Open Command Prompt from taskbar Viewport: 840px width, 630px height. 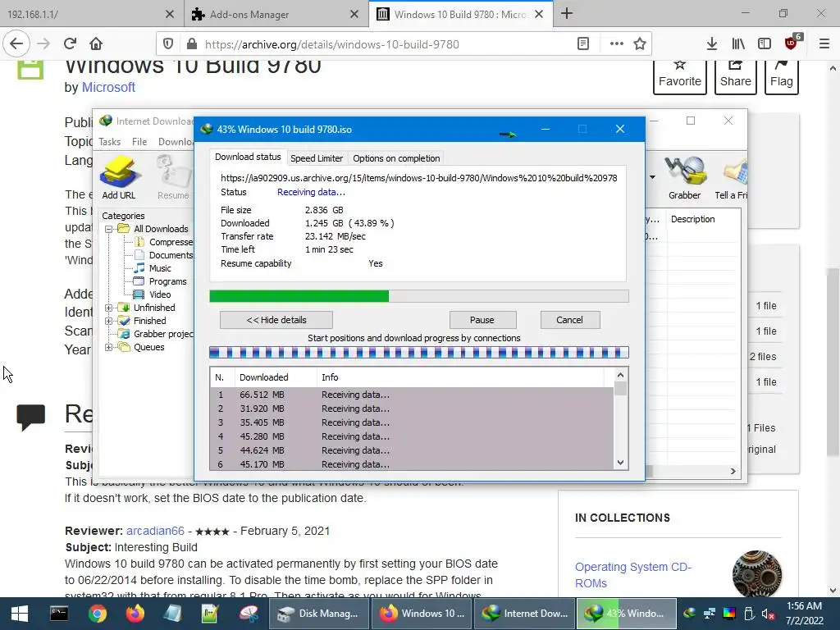coord(59,614)
